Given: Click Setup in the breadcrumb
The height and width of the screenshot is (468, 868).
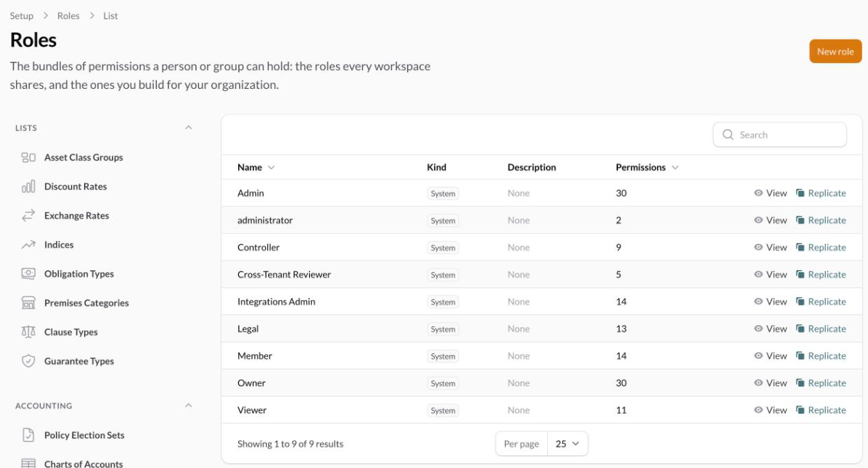Looking at the screenshot, I should point(22,16).
